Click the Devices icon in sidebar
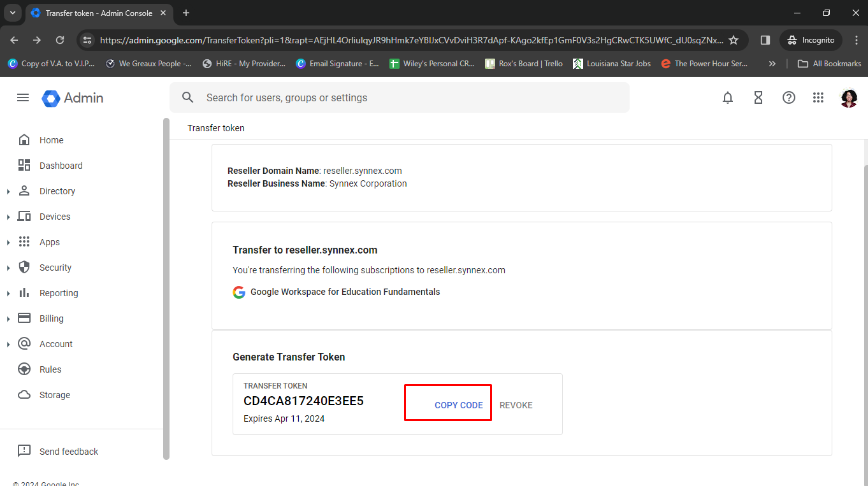This screenshot has width=868, height=486. 24,217
